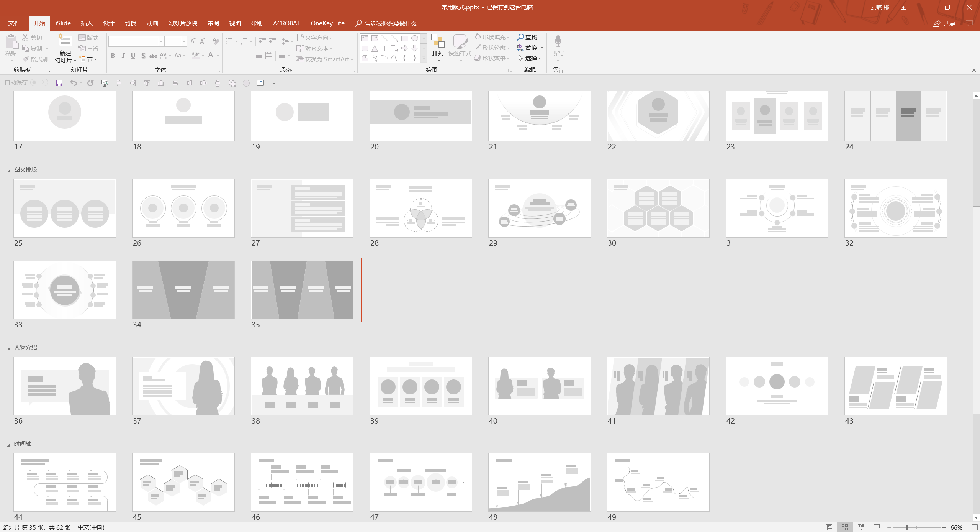
Task: Click the Clear Formatting eraser icon
Action: pyautogui.click(x=216, y=41)
